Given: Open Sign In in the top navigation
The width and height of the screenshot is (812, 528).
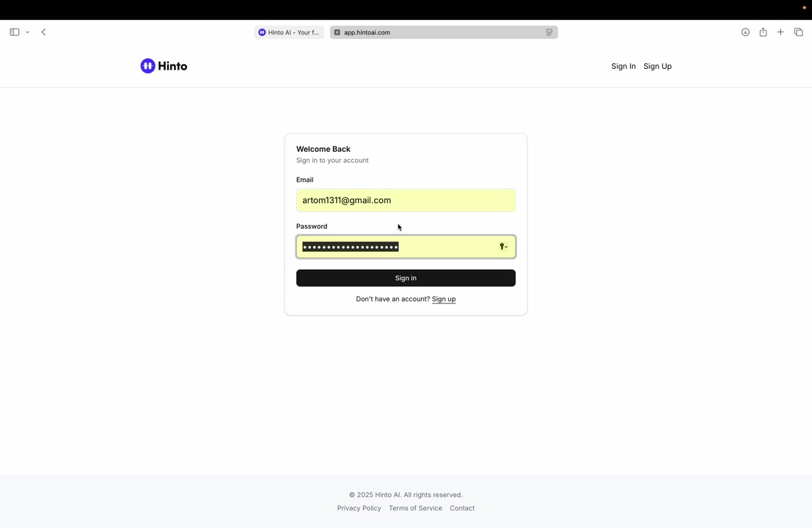Looking at the screenshot, I should click(x=623, y=66).
